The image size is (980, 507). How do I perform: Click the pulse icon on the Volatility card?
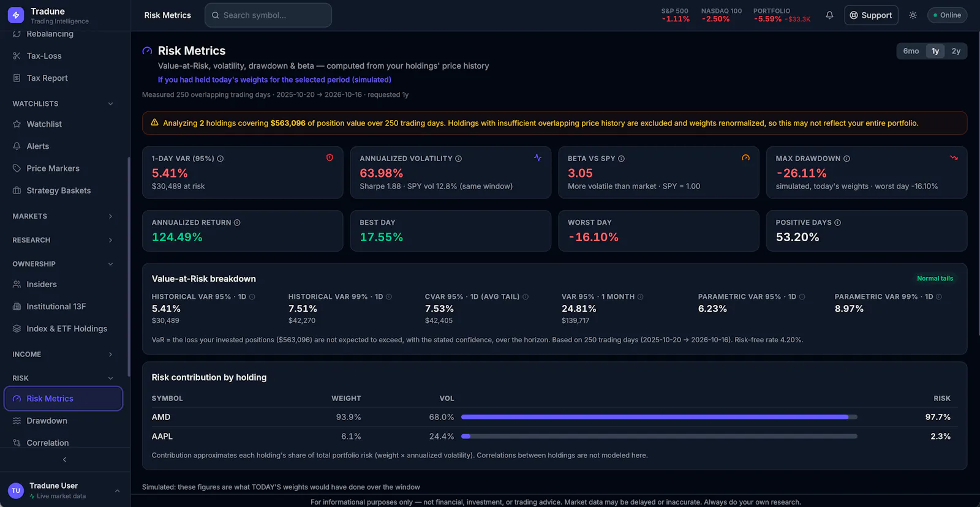[538, 158]
